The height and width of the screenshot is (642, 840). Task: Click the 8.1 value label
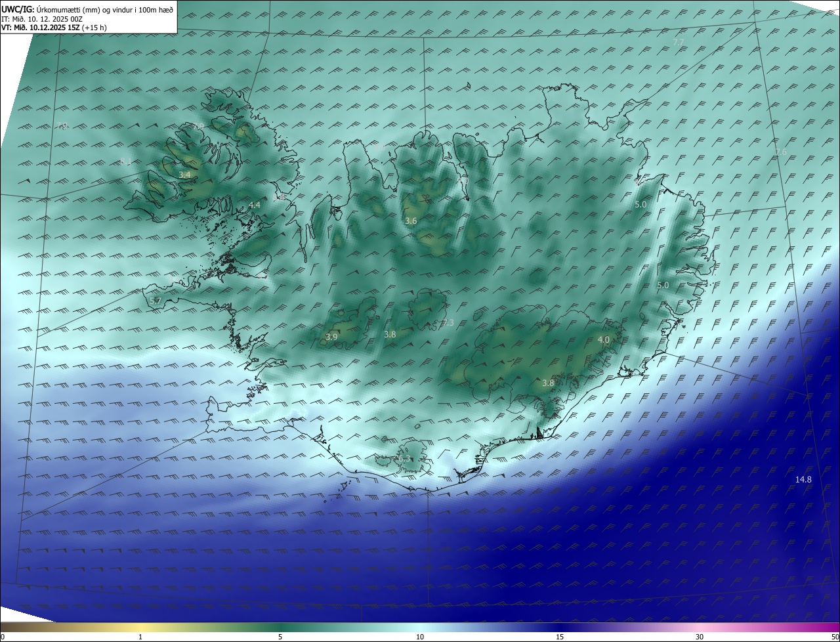coord(126,161)
